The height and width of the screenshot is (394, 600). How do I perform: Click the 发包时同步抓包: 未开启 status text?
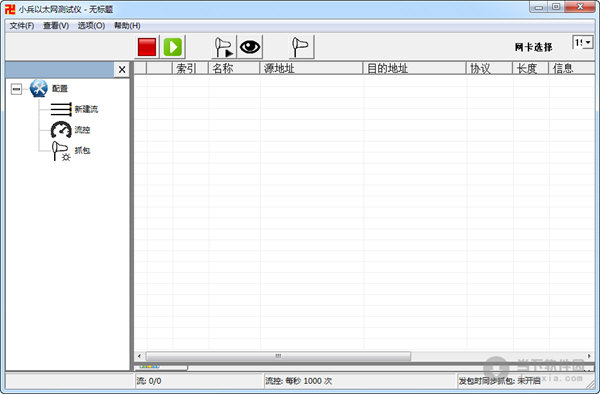point(499,381)
